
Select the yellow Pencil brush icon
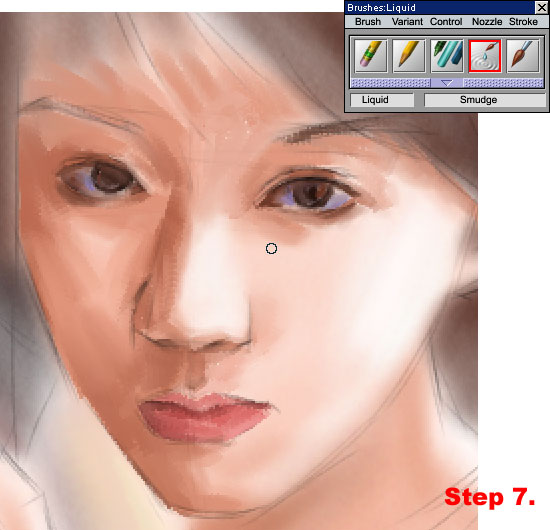(x=409, y=56)
